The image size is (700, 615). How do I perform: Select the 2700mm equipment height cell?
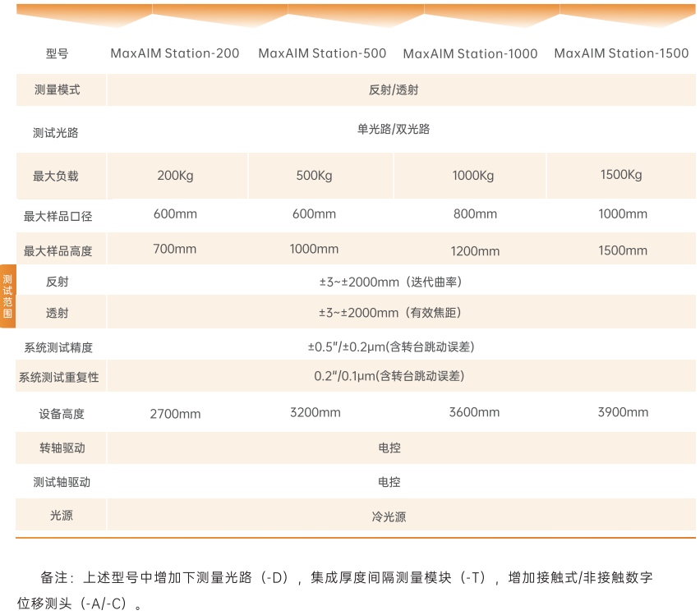click(x=176, y=414)
